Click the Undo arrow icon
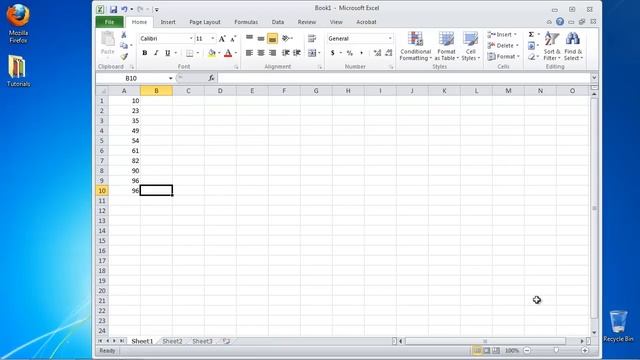 124,9
